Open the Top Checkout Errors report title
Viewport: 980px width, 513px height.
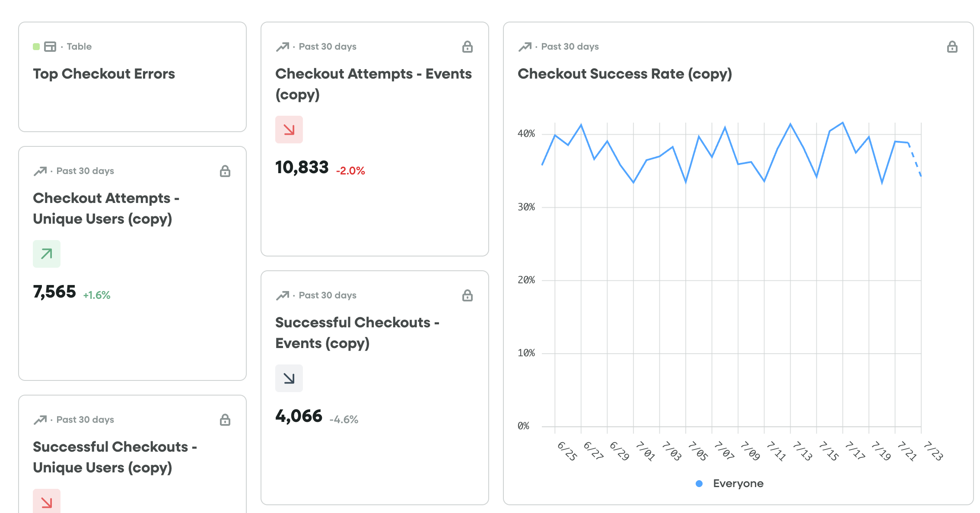point(104,74)
